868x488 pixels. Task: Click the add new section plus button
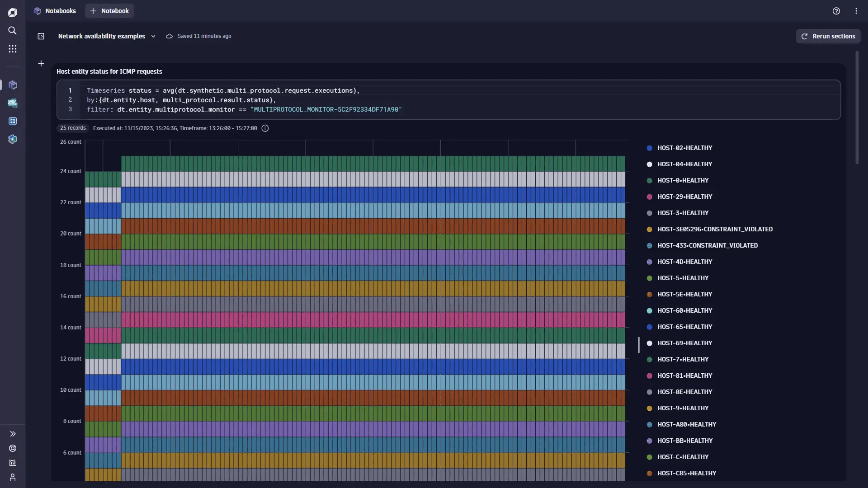click(41, 64)
